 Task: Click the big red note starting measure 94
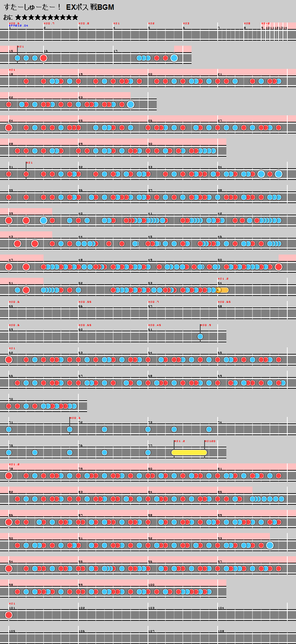9,569
